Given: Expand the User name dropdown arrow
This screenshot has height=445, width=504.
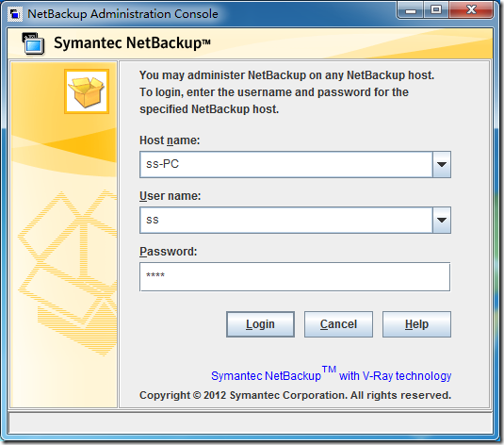Looking at the screenshot, I should pyautogui.click(x=442, y=220).
